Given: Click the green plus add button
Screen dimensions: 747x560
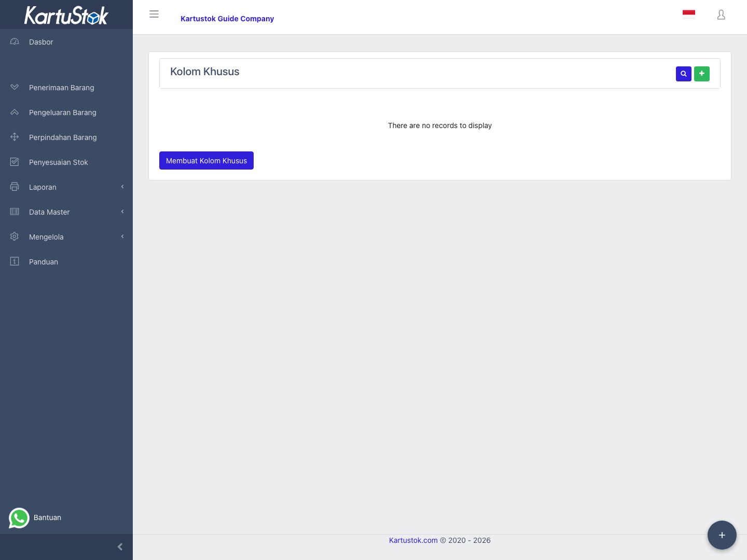Looking at the screenshot, I should (702, 74).
